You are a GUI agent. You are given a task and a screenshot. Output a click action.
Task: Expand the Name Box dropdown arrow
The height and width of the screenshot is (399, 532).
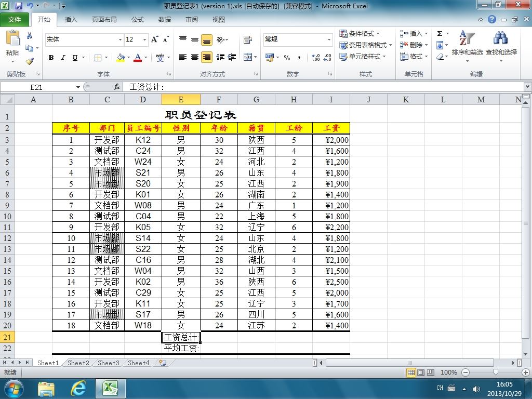pos(78,87)
